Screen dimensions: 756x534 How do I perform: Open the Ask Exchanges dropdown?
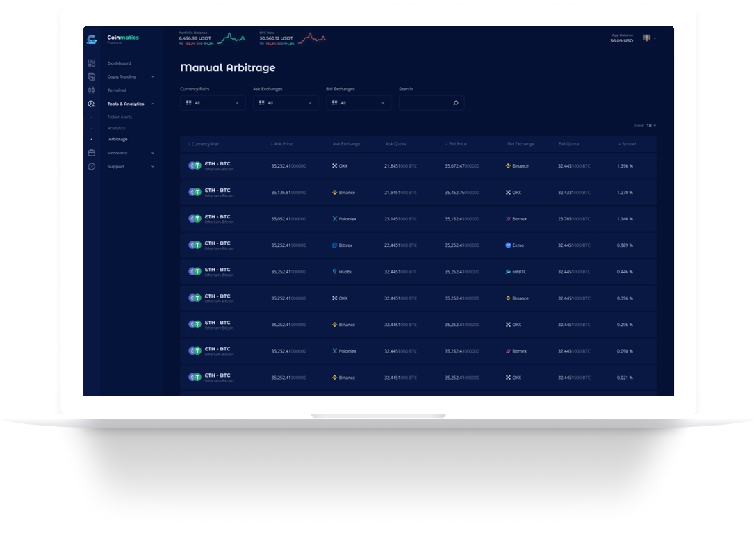[x=286, y=103]
